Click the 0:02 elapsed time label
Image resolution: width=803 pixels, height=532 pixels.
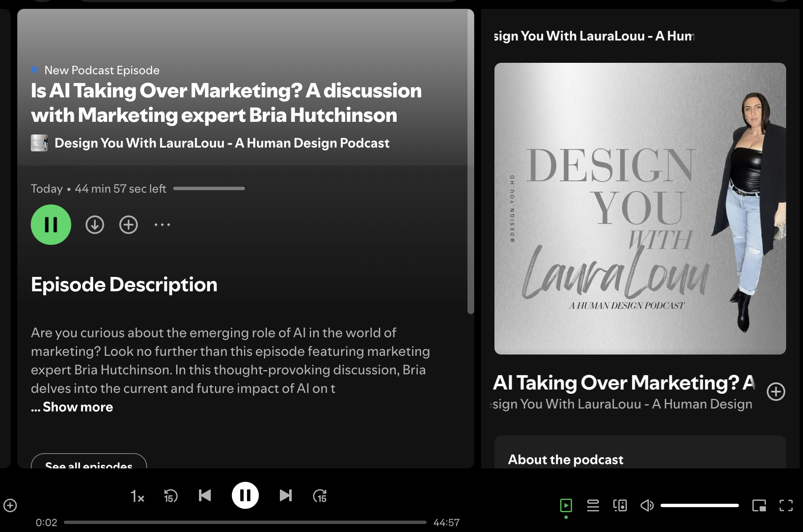46,522
